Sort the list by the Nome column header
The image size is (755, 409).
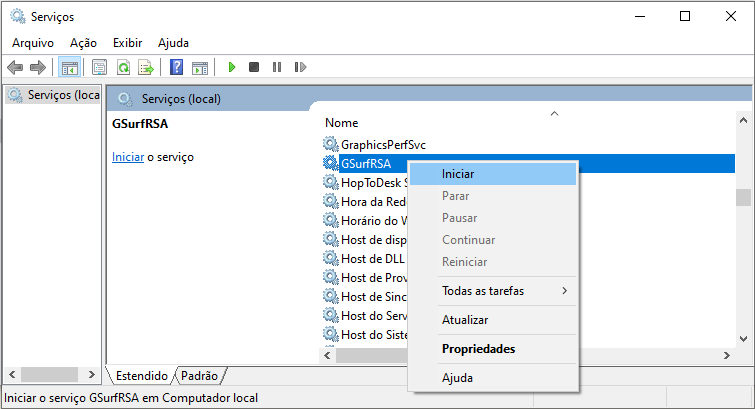(342, 122)
